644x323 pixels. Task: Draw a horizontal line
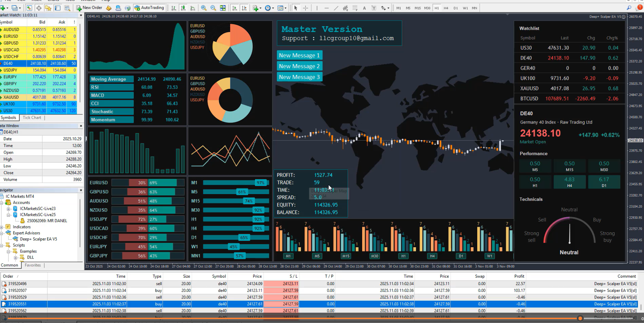pyautogui.click(x=326, y=8)
